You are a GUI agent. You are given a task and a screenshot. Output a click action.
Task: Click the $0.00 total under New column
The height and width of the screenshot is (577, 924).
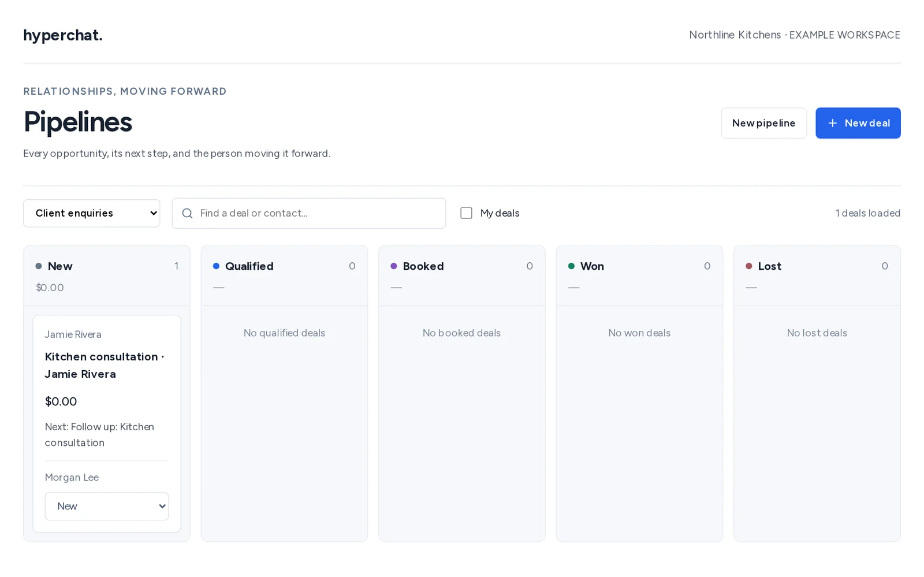coord(50,288)
